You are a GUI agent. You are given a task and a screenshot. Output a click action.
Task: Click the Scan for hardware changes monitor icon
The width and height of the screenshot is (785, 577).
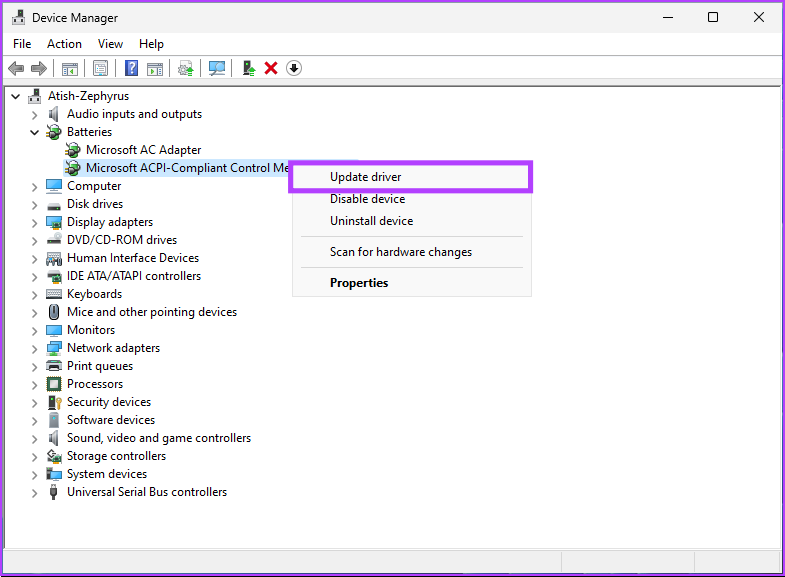pyautogui.click(x=216, y=68)
